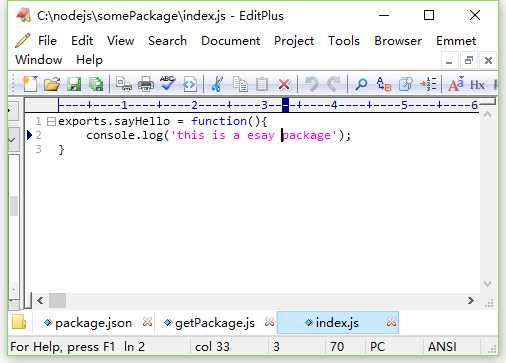The width and height of the screenshot is (506, 363).
Task: Click the yellow directory icon near document tabs
Action: [x=19, y=322]
